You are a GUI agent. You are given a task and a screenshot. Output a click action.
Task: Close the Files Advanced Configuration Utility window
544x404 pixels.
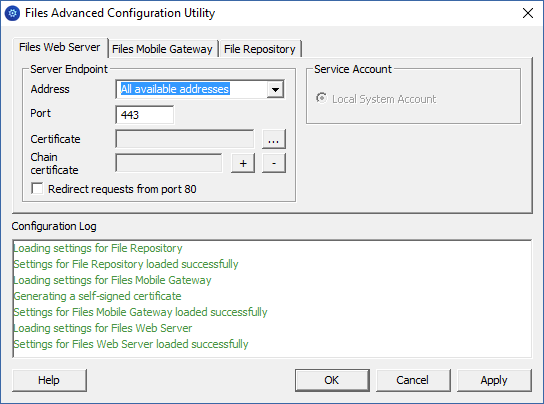(x=528, y=13)
